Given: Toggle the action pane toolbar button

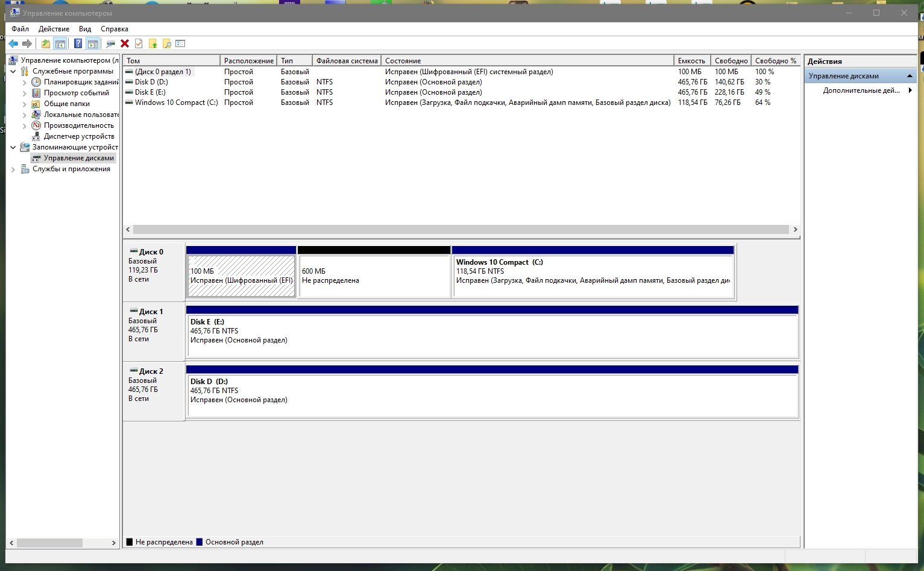Looking at the screenshot, I should coord(92,43).
